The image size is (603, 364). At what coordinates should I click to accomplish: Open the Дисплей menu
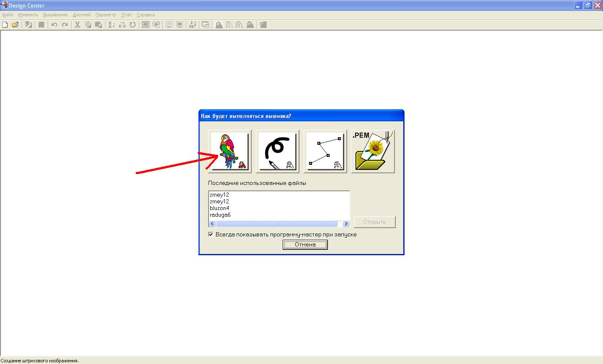click(x=82, y=15)
